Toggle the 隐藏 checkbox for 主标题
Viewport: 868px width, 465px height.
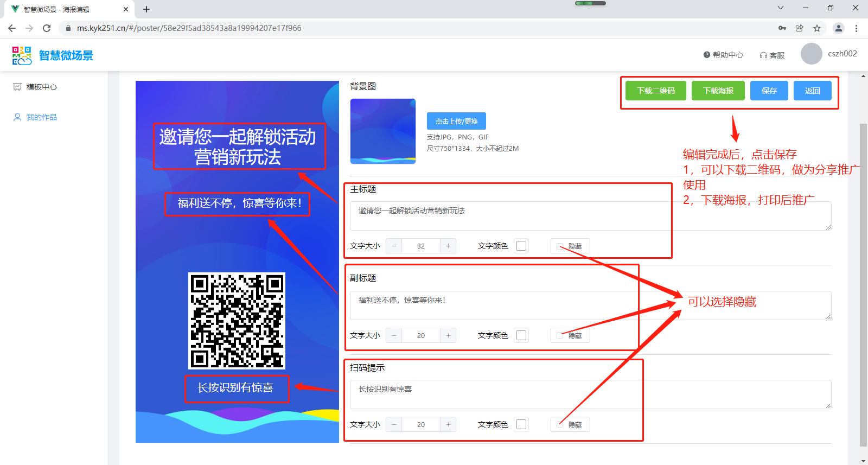pyautogui.click(x=560, y=246)
